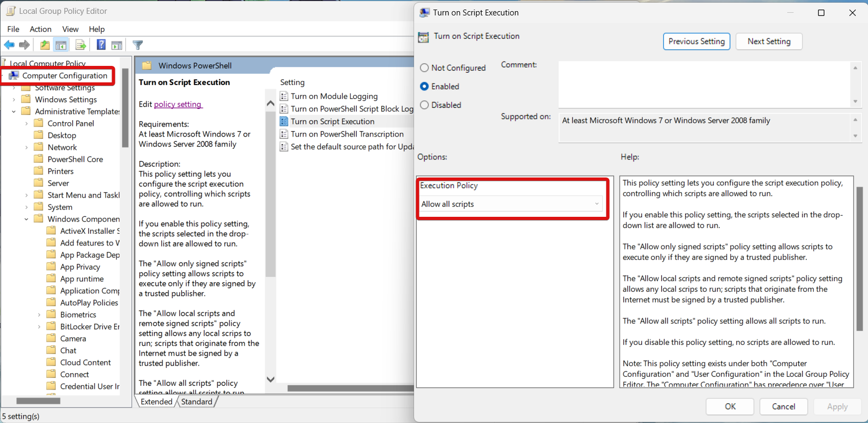The width and height of the screenshot is (868, 423).
Task: Click the blue Back arrow in toolbar
Action: coord(9,45)
